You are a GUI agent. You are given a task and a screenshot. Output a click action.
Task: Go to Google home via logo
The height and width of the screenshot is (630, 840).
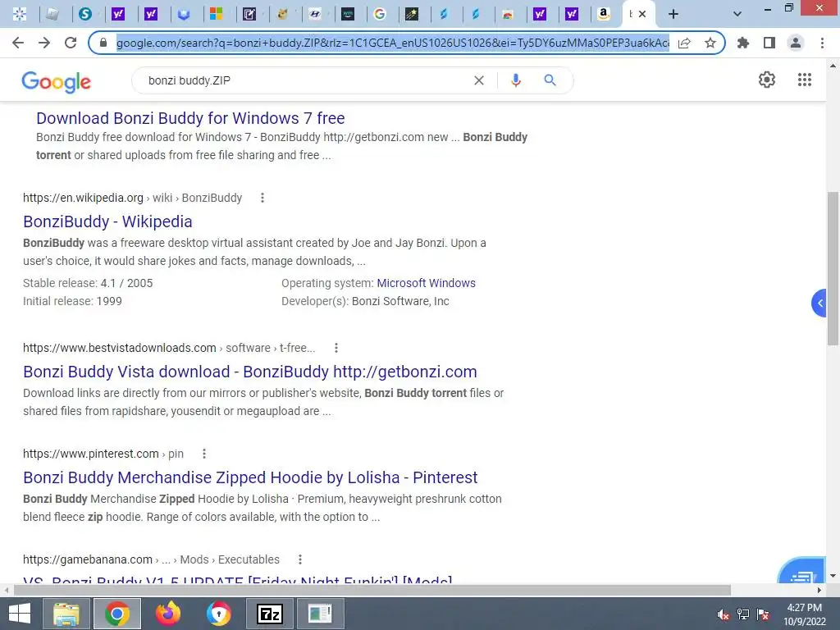(57, 81)
